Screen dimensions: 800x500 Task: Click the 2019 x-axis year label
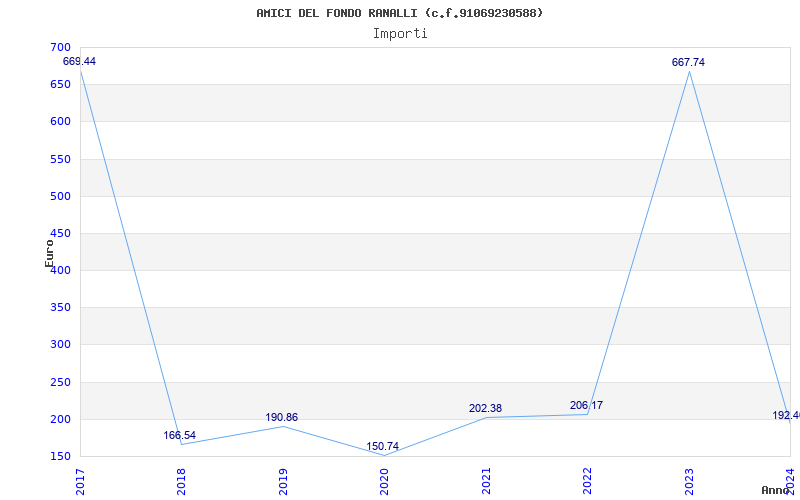pyautogui.click(x=283, y=481)
